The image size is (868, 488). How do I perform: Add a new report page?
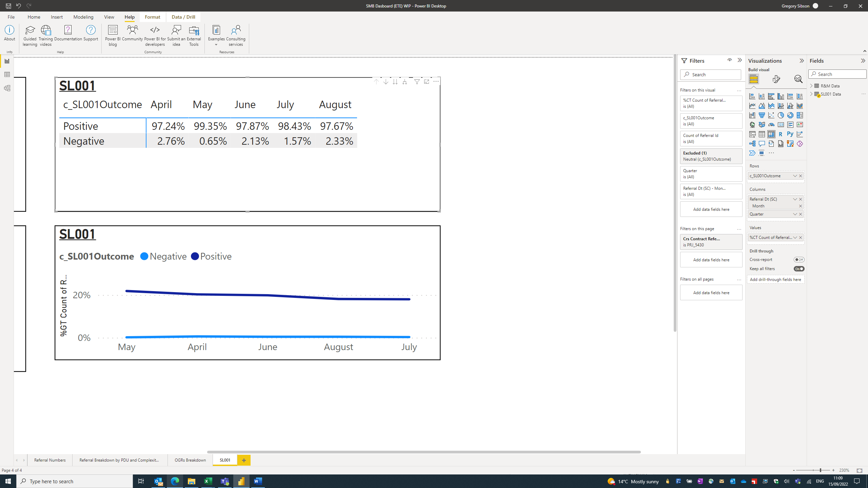pos(244,460)
